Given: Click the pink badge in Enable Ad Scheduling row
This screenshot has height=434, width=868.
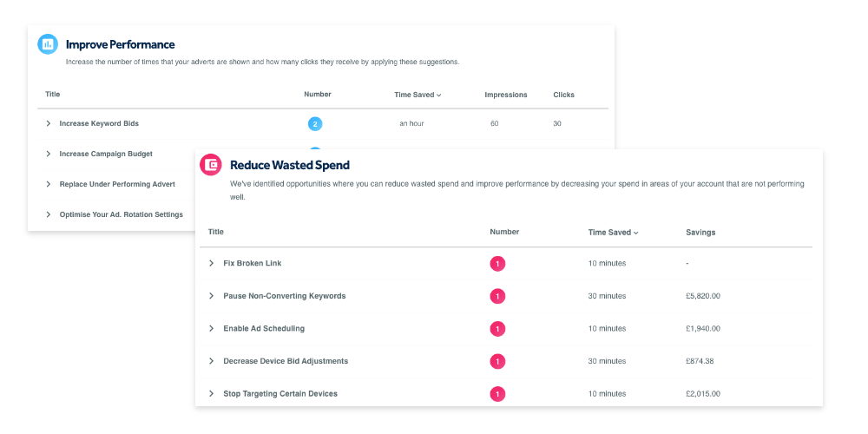Looking at the screenshot, I should 497,329.
